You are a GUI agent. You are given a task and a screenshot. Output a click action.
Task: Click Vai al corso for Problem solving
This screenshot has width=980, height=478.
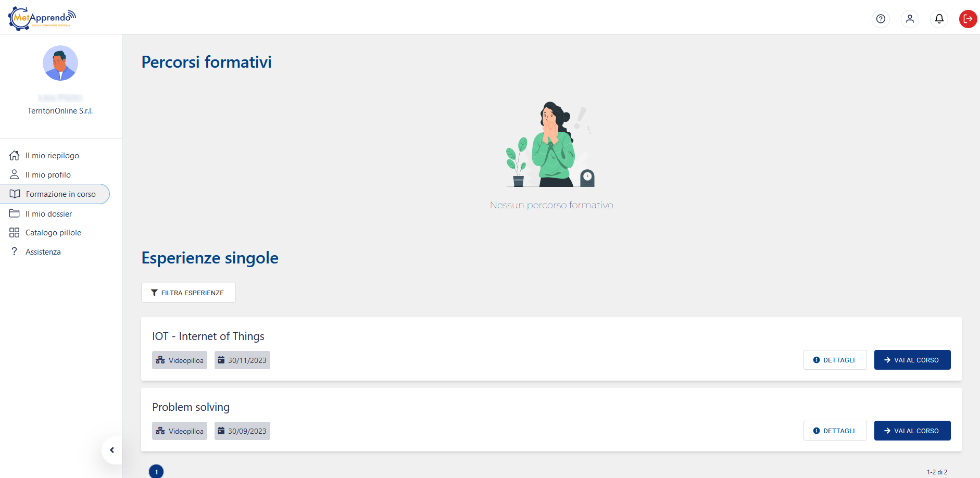pos(912,431)
